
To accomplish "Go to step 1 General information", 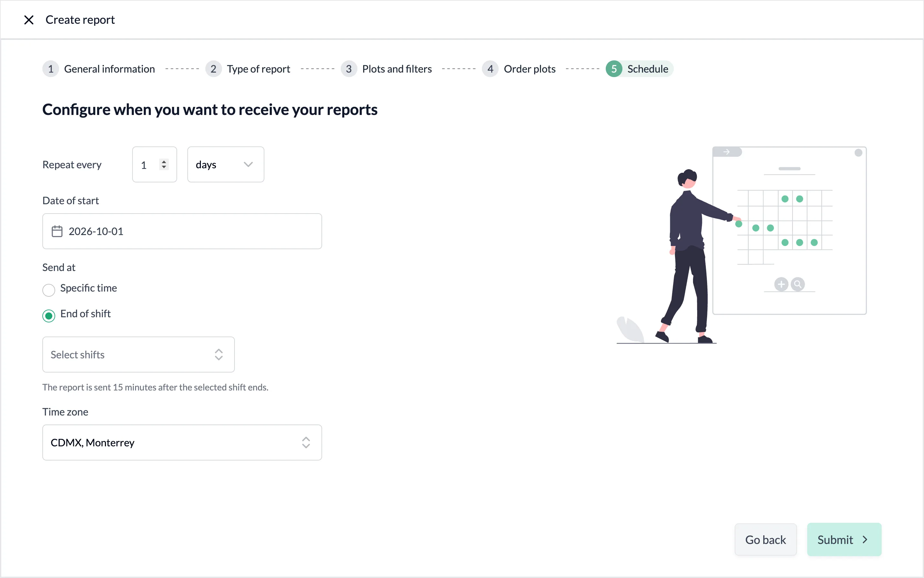I will pyautogui.click(x=99, y=69).
